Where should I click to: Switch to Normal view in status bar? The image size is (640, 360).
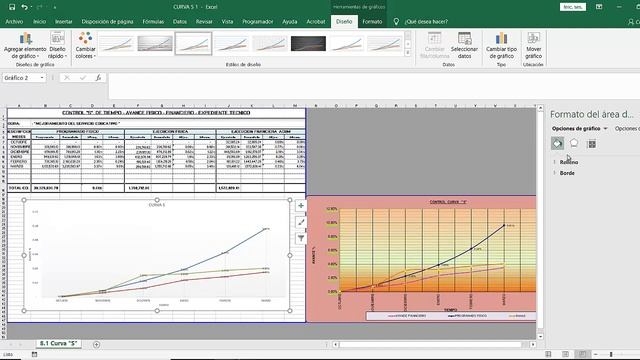[548, 354]
